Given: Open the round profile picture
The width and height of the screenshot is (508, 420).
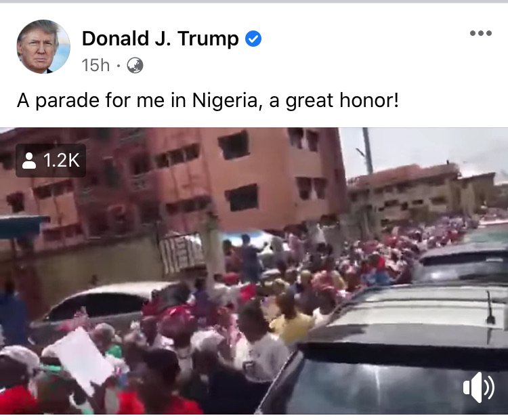Looking at the screenshot, I should (43, 47).
